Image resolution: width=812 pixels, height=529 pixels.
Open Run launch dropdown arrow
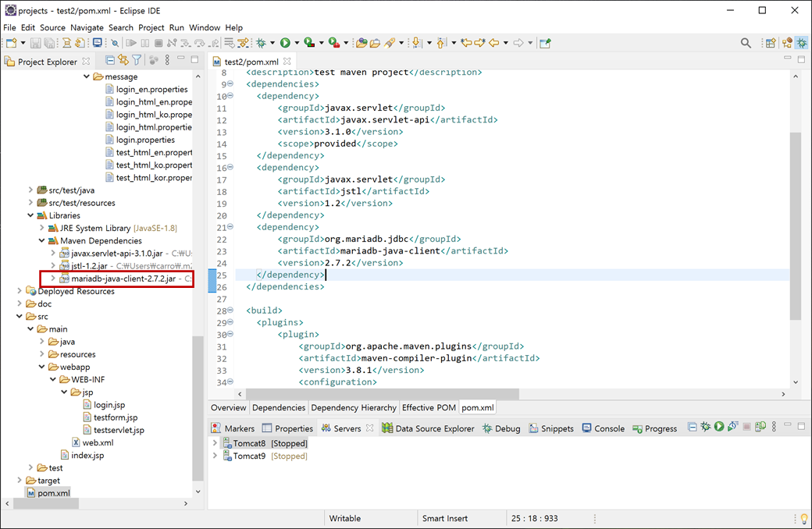coord(297,43)
